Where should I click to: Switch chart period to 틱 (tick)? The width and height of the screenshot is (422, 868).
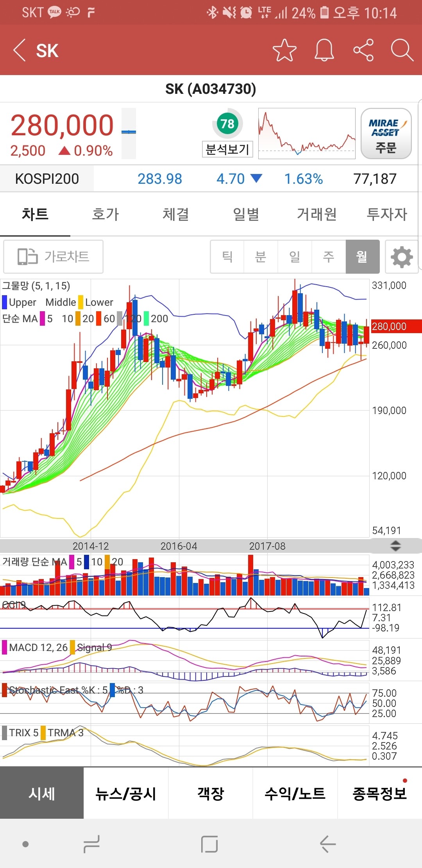coord(227,257)
